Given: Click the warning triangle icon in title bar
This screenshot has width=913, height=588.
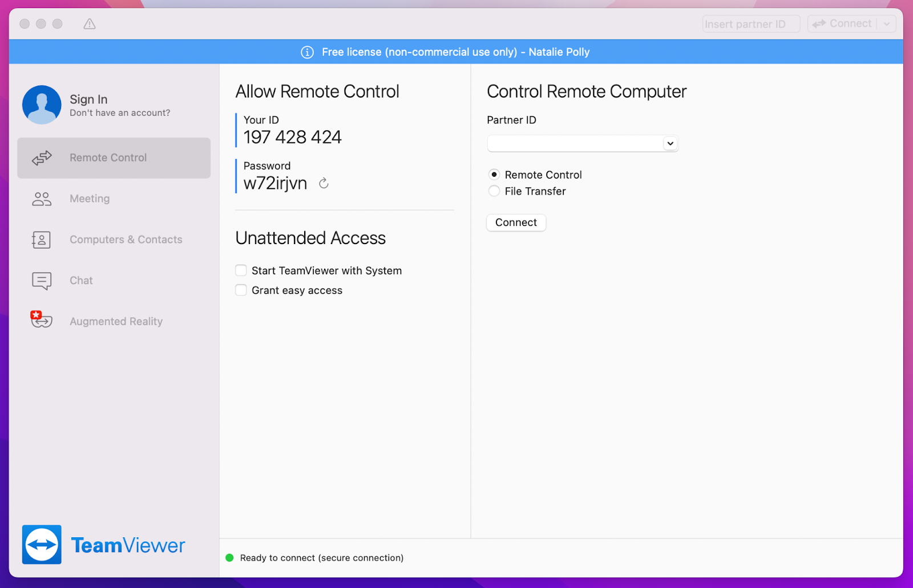Looking at the screenshot, I should (x=90, y=24).
